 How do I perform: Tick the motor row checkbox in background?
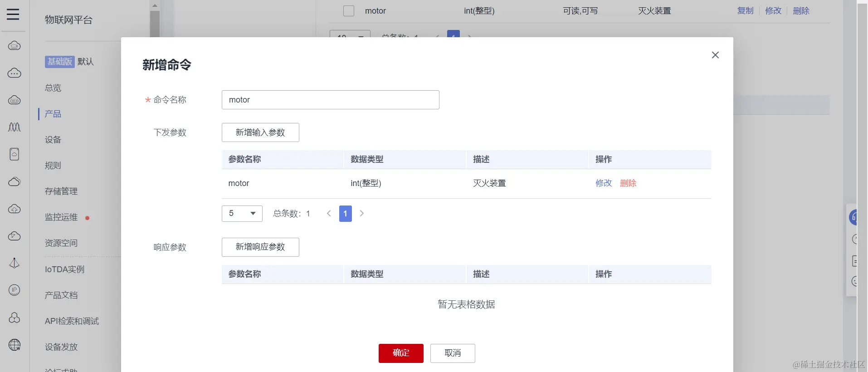(x=349, y=11)
